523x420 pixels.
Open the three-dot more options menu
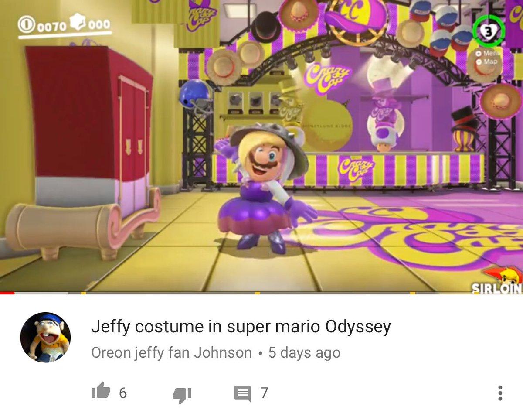click(500, 393)
